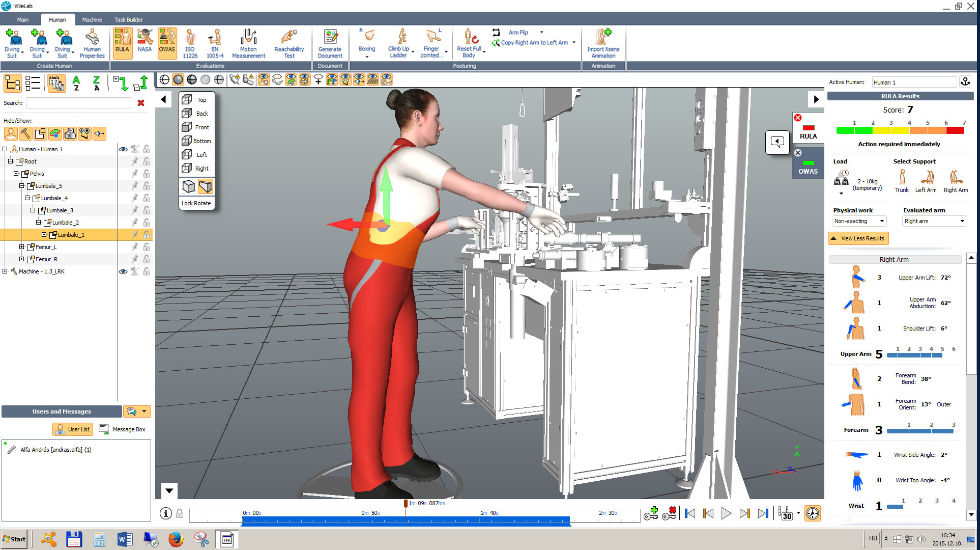Toggle lock on Lumbale_1 row
The height and width of the screenshot is (550, 980).
147,235
